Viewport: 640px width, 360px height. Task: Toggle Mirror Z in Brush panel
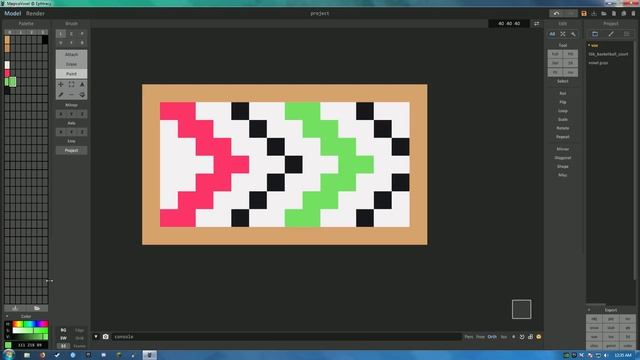82,114
